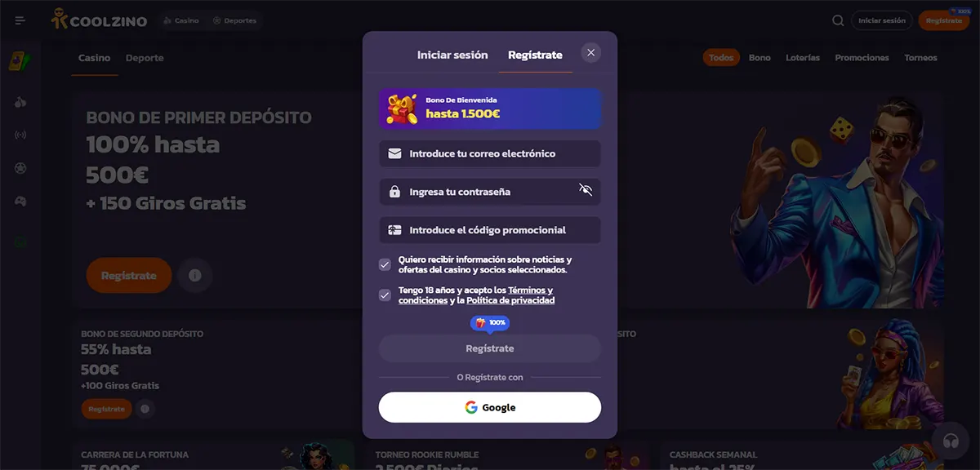Click the info icon beside Regístrate banner button
The width and height of the screenshot is (980, 470).
click(x=194, y=276)
